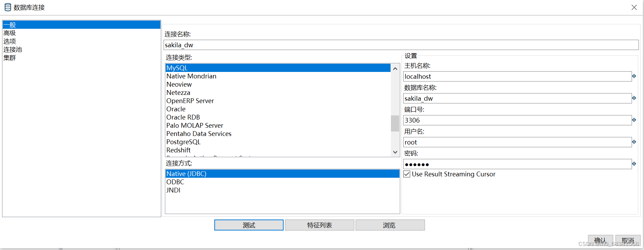Select 高级 category in left list

point(82,33)
